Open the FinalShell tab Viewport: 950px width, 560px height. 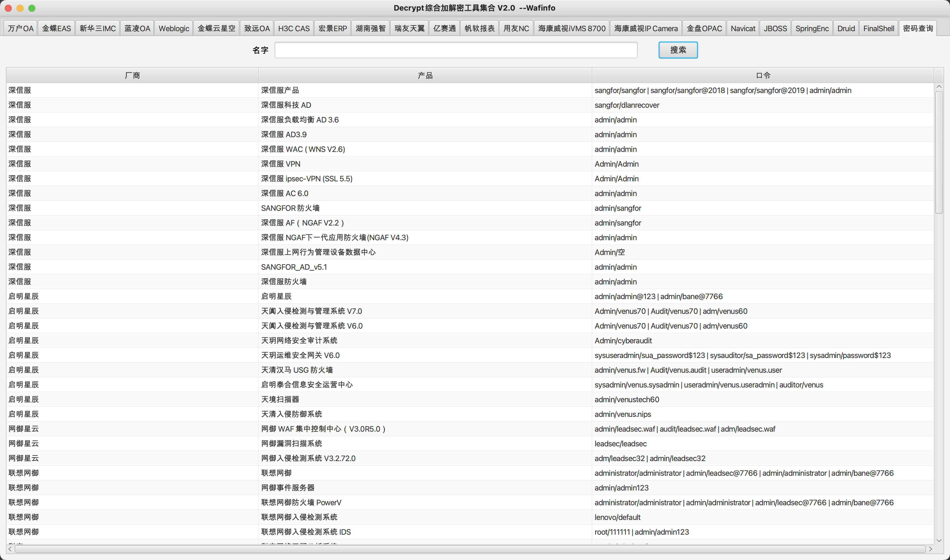(878, 29)
